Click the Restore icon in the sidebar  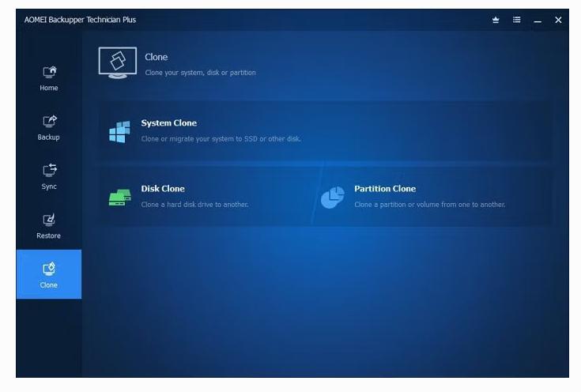tap(49, 220)
